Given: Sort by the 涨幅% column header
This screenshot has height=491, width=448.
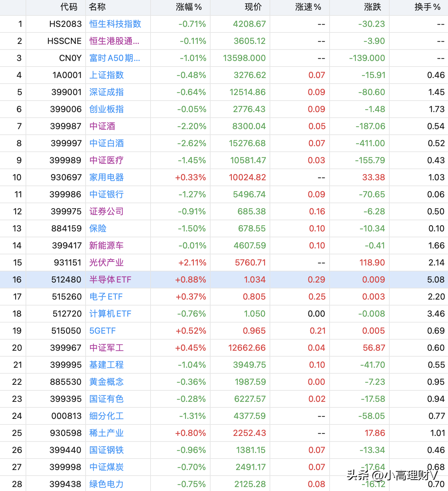Looking at the screenshot, I should 189,7.
